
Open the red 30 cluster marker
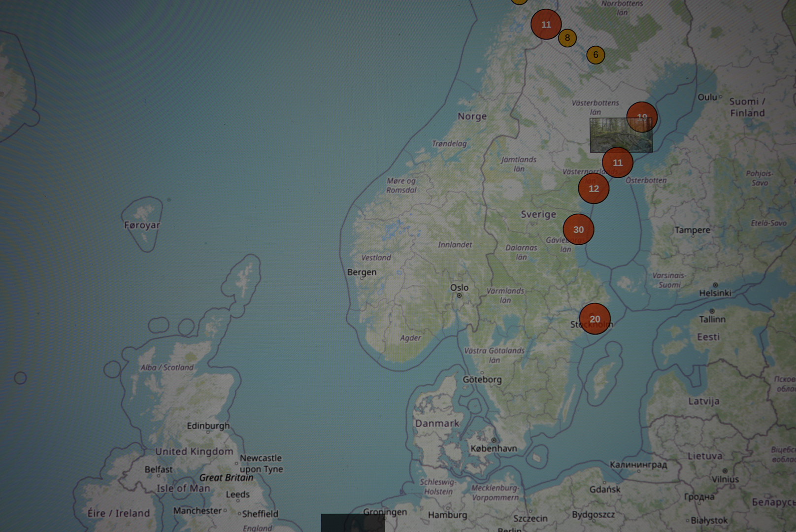click(x=578, y=230)
